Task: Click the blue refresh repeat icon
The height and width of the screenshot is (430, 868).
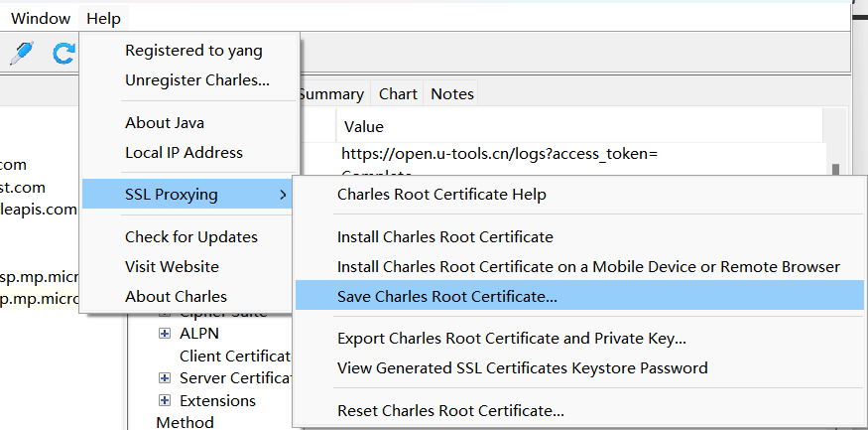Action: tap(63, 54)
